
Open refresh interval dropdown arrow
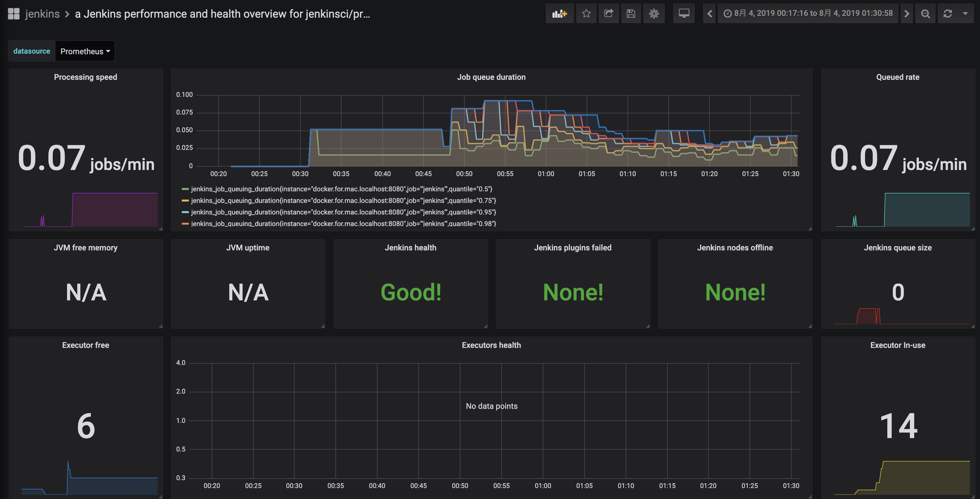tap(965, 14)
